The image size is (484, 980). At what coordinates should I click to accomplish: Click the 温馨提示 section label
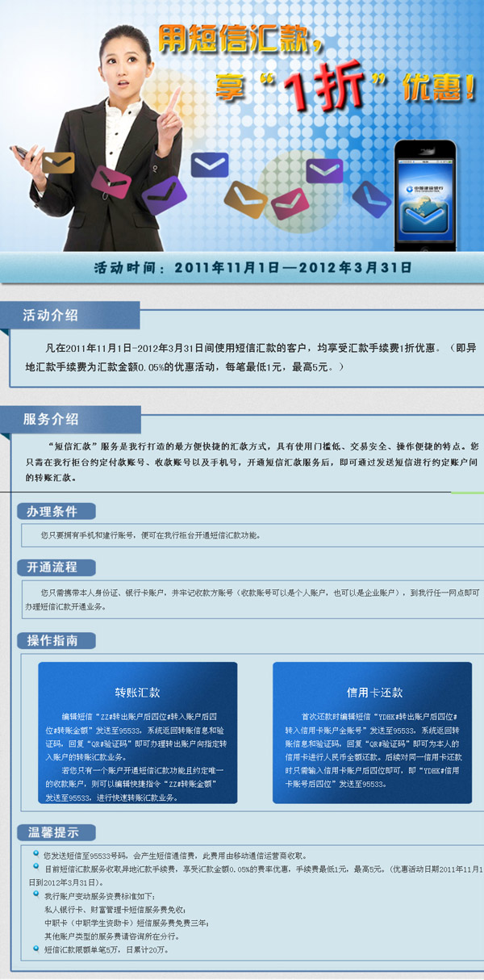(52, 831)
